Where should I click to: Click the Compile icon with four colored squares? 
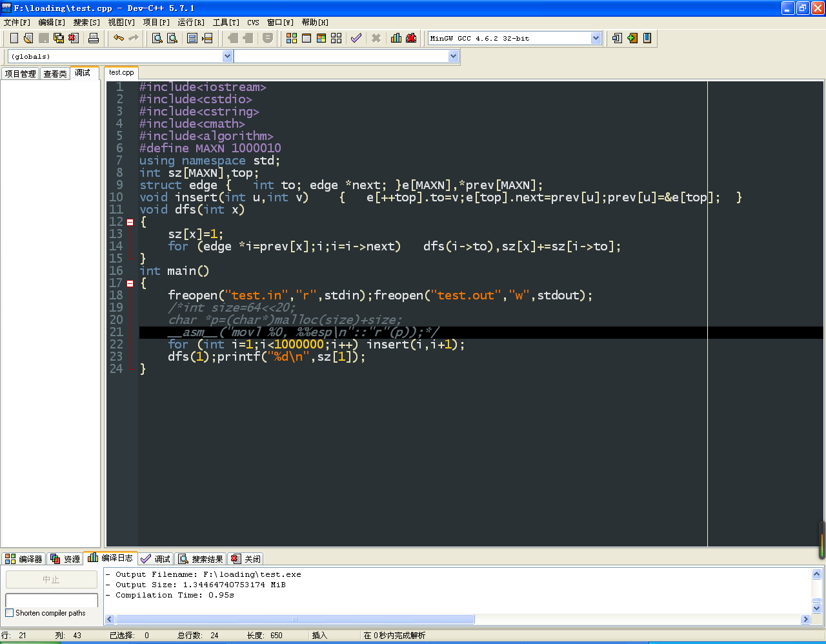click(x=292, y=38)
